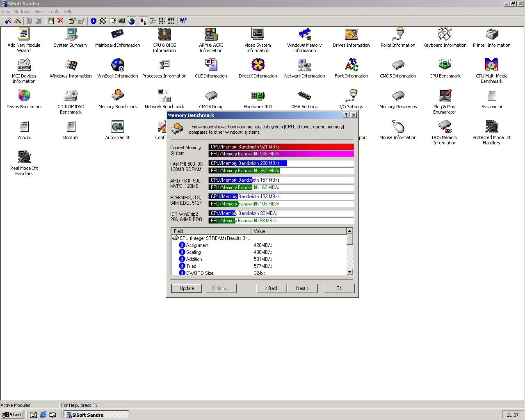Open the Tools menu
525x420 pixels.
pos(53,11)
